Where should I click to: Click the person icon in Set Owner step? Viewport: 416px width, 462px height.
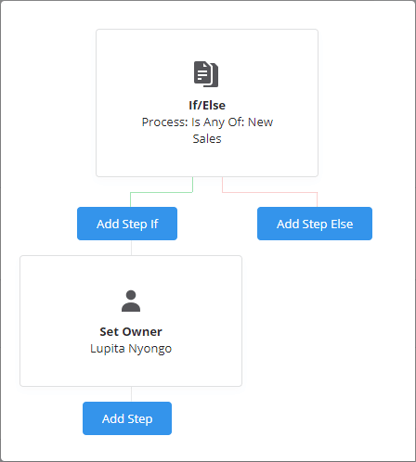pos(131,301)
